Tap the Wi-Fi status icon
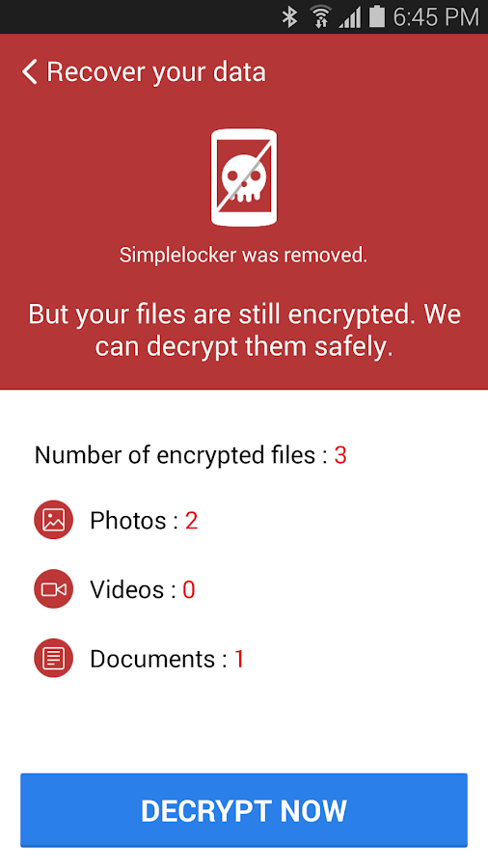The image size is (488, 868). [x=320, y=16]
